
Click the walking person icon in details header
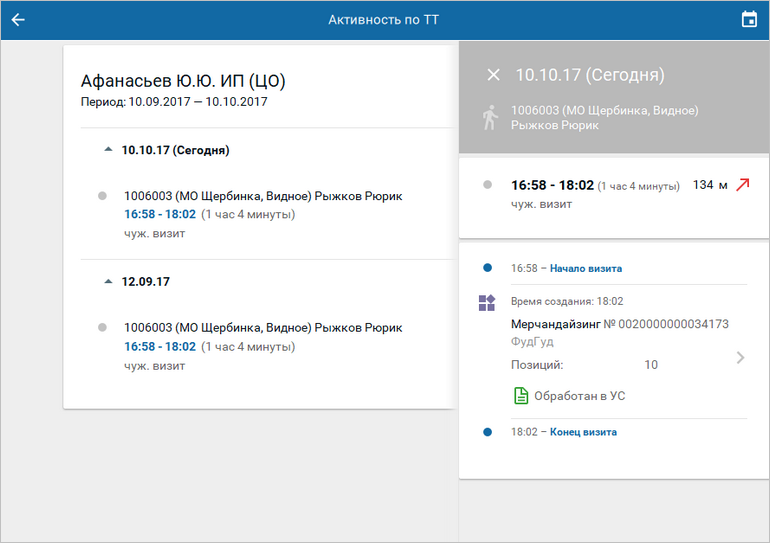tap(490, 118)
